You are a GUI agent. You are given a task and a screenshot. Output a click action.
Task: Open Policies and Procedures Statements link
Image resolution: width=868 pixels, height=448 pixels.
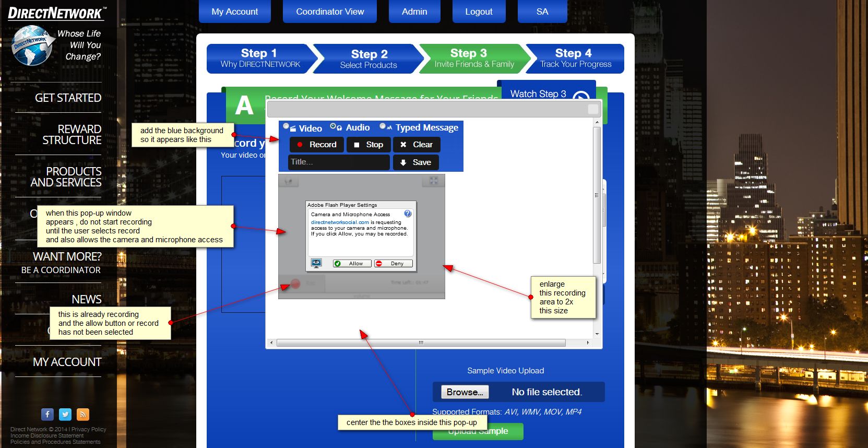[55, 442]
